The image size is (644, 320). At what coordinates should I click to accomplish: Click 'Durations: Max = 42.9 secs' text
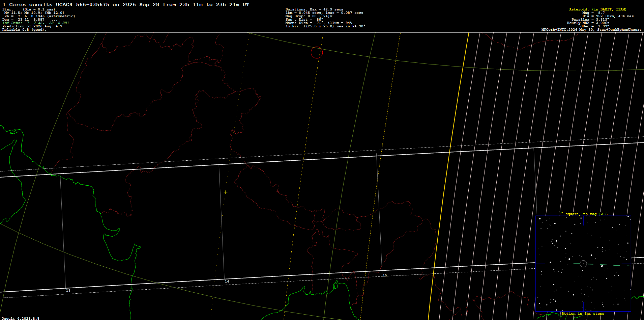click(x=314, y=9)
